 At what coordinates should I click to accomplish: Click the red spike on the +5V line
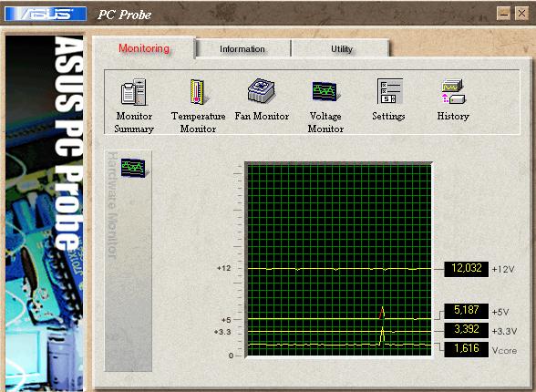coord(382,313)
